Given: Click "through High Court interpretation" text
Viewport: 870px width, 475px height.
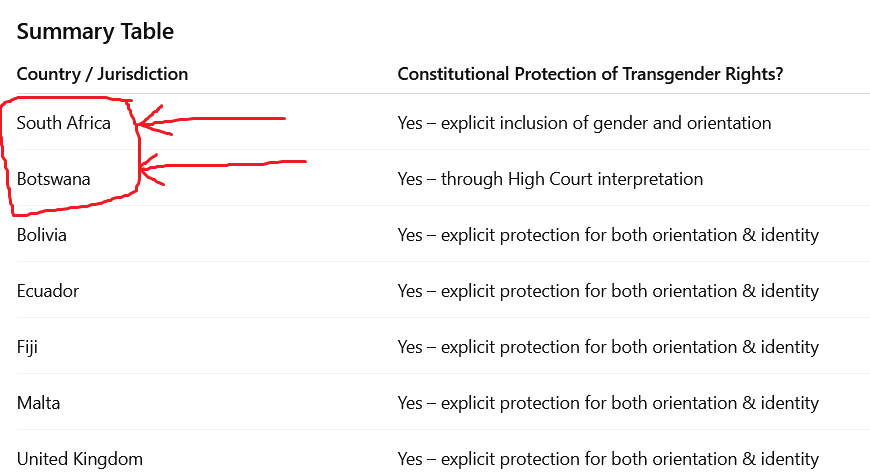Looking at the screenshot, I should (572, 179).
